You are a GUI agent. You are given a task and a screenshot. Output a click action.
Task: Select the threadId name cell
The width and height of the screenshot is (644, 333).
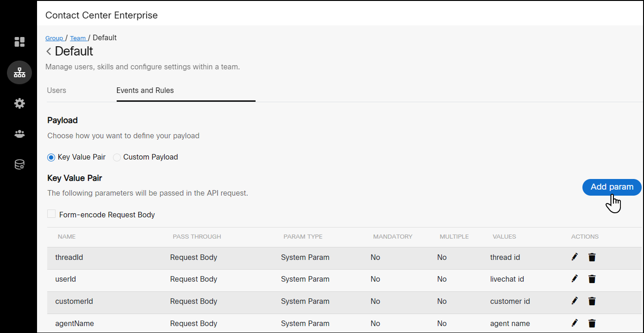pyautogui.click(x=69, y=257)
